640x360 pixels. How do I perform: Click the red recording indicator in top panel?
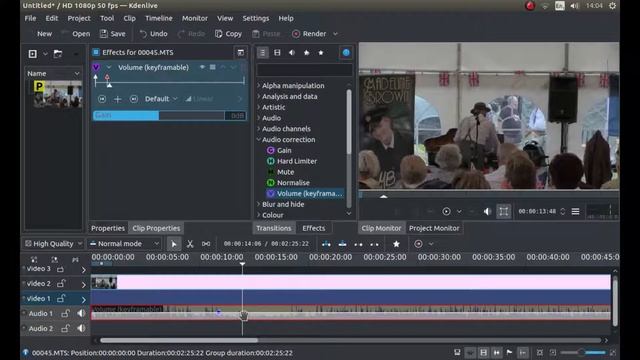(x=530, y=6)
